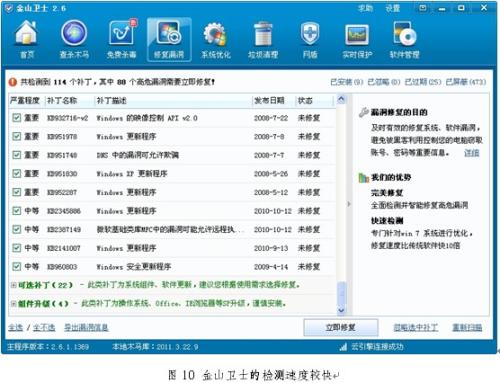Sort by 状态 column header
The image size is (500, 383).
(305, 100)
